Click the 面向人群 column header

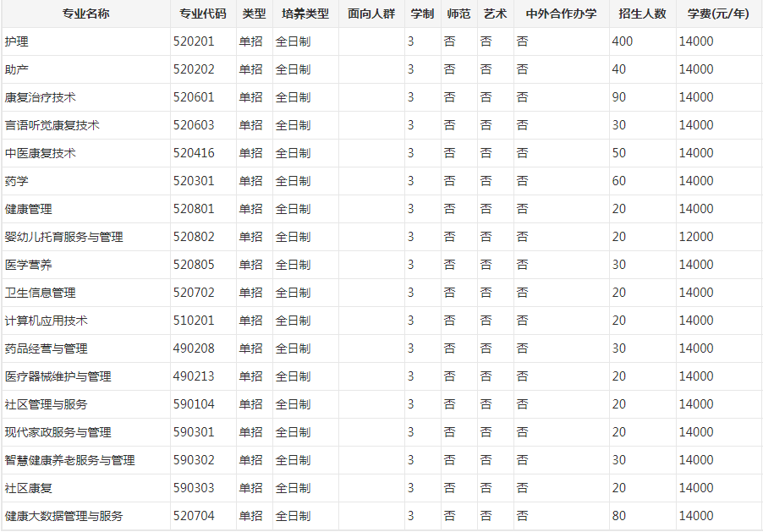[x=371, y=14]
